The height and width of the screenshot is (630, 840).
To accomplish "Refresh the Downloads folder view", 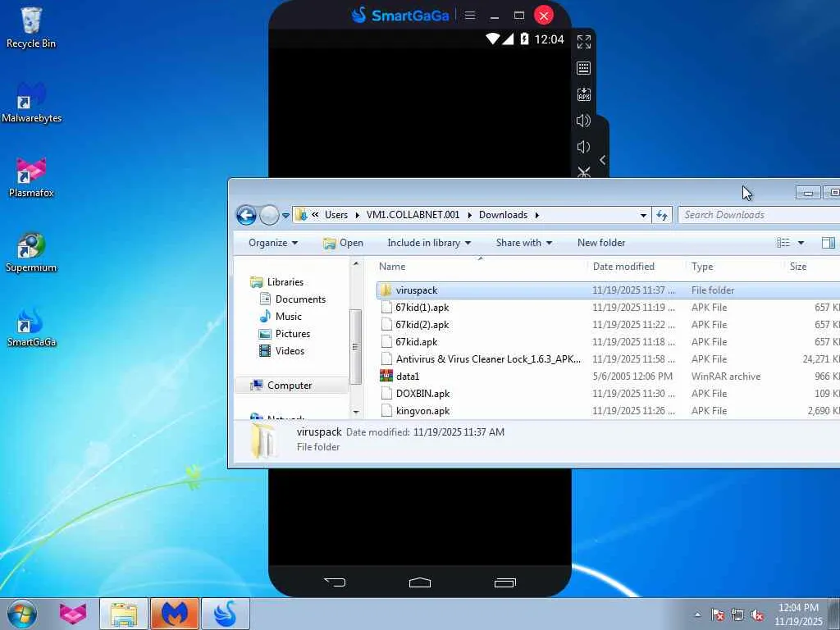I will click(x=662, y=216).
